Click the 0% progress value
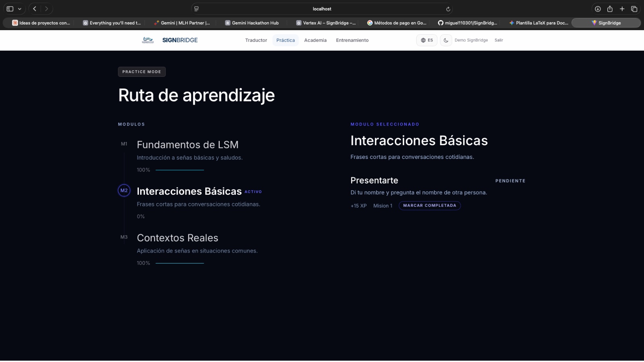This screenshot has height=362, width=644. pyautogui.click(x=140, y=217)
